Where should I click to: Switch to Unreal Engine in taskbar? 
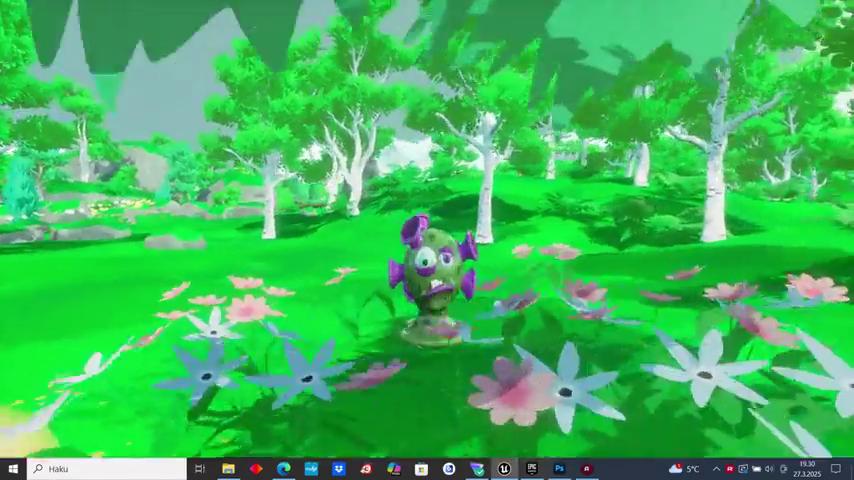pyautogui.click(x=504, y=469)
